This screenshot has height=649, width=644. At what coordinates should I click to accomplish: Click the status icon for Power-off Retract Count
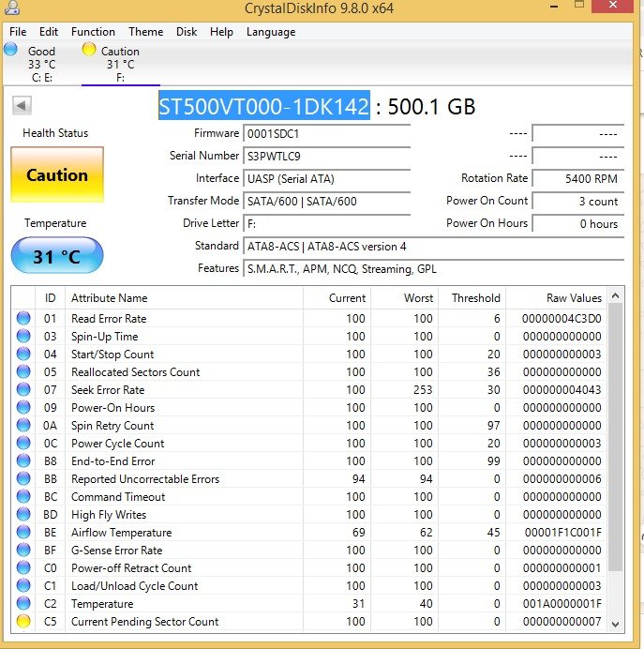tap(23, 567)
